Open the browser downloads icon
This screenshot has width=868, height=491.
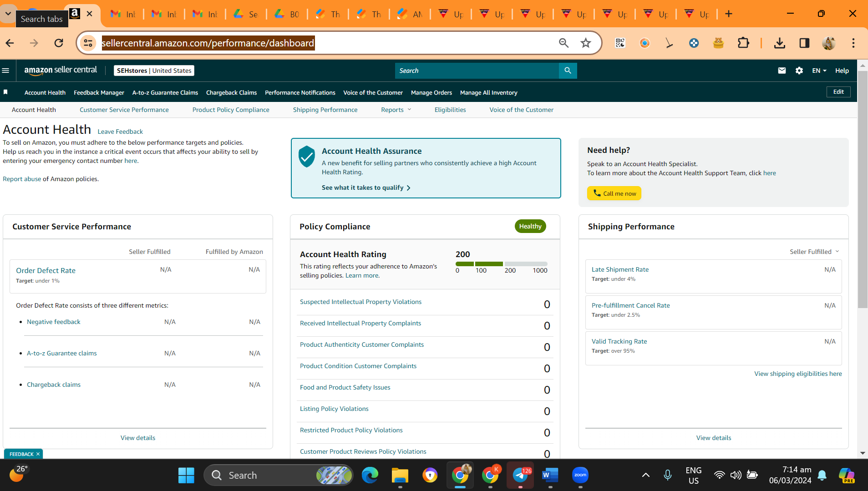(780, 43)
